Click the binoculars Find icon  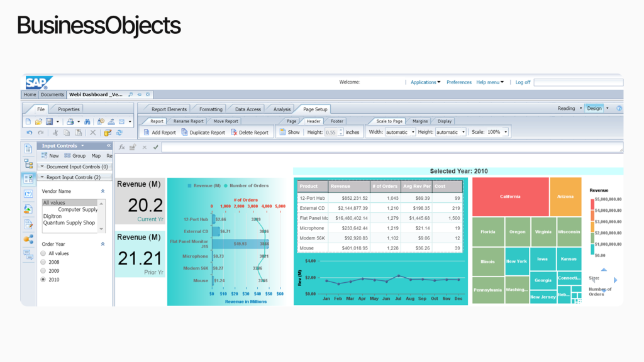coord(87,122)
